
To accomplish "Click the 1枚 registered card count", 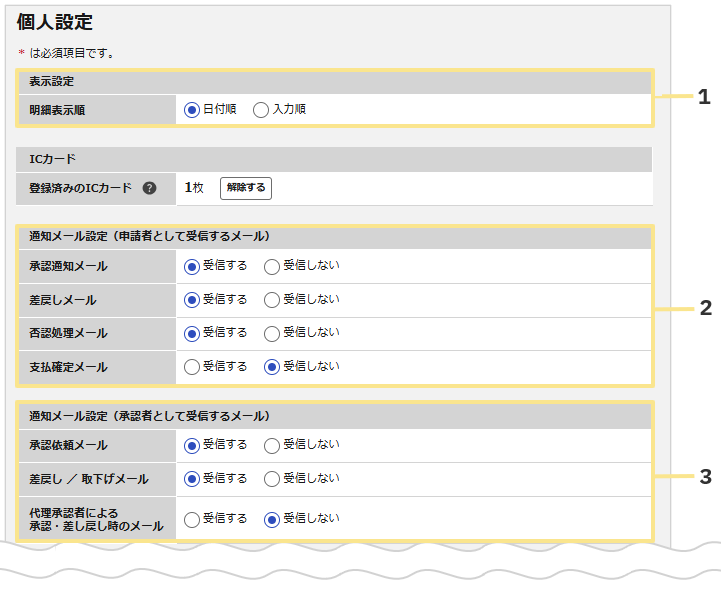I will (x=194, y=188).
